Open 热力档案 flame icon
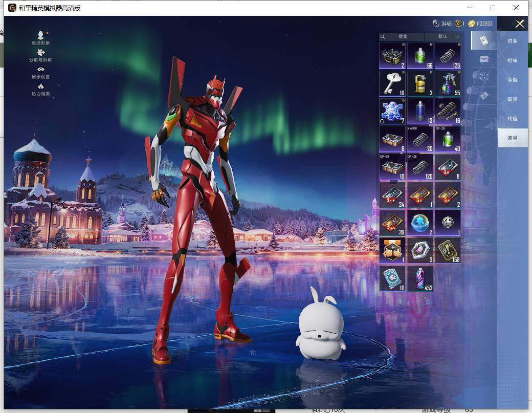Viewport: 532px width, 413px height. pyautogui.click(x=41, y=90)
